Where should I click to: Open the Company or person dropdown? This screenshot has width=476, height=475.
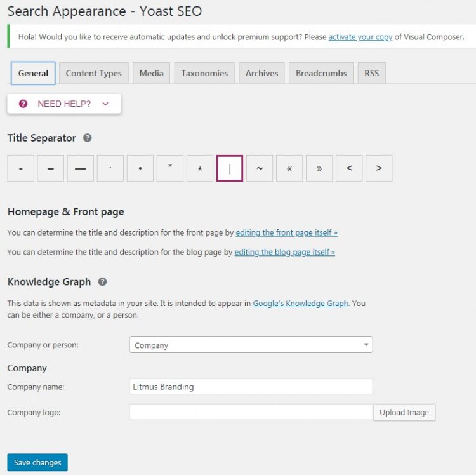click(251, 345)
